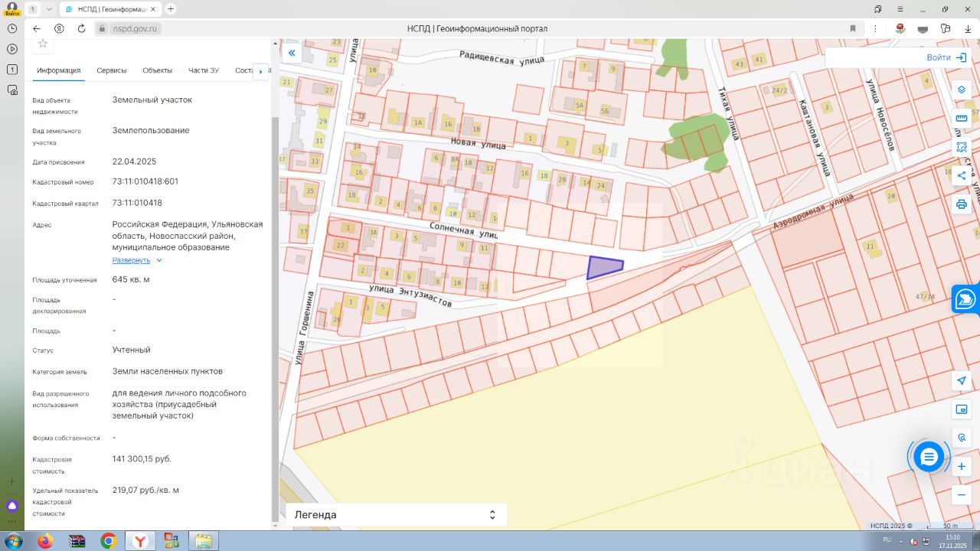980x551 pixels.
Task: Select the ruler measurement tool
Action: [962, 118]
